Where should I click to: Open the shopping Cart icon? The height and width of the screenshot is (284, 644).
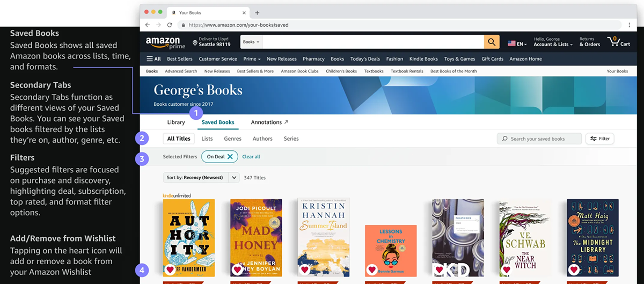(618, 42)
